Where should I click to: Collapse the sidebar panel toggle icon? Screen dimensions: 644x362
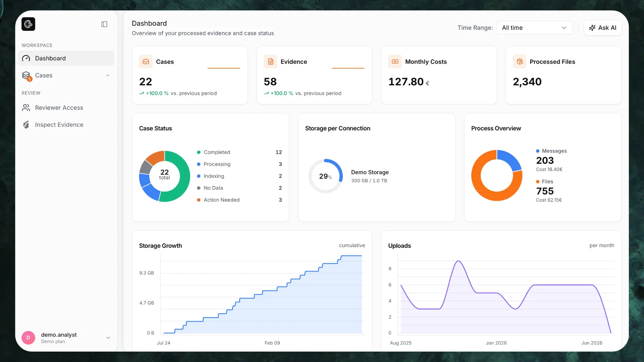click(x=104, y=24)
